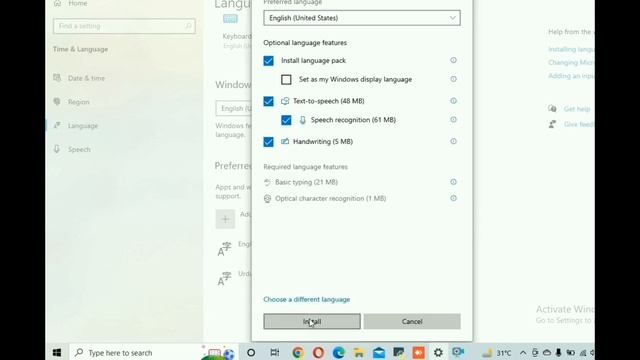Open info icon for Text-to-speech

pyautogui.click(x=453, y=100)
